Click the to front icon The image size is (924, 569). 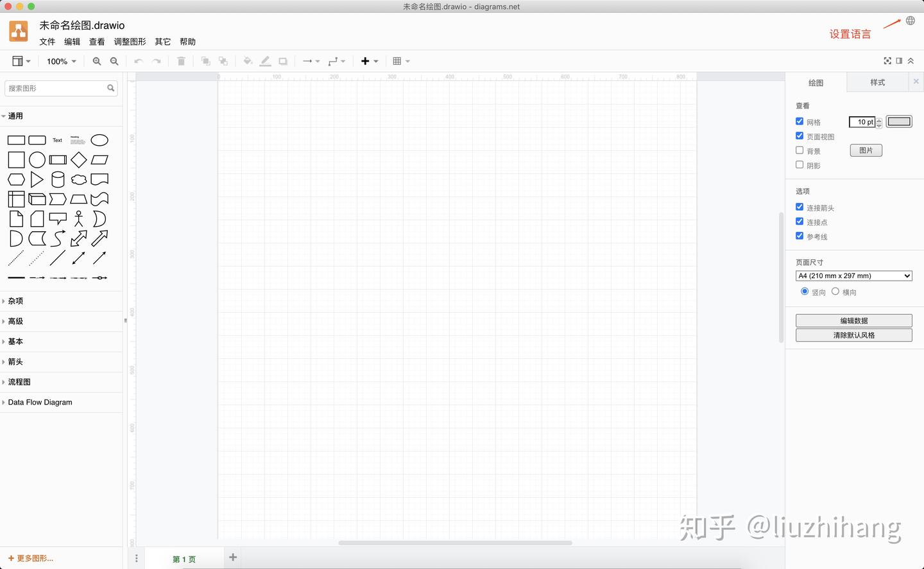pos(206,61)
